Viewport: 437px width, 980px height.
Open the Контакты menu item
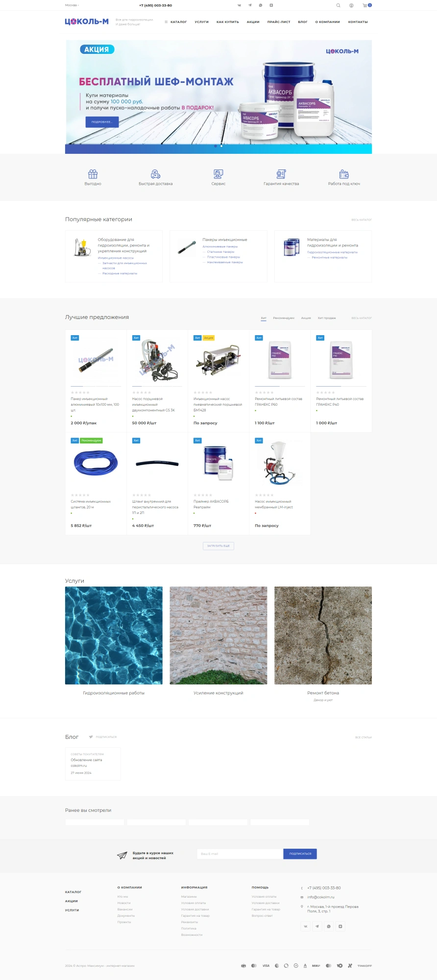[358, 22]
